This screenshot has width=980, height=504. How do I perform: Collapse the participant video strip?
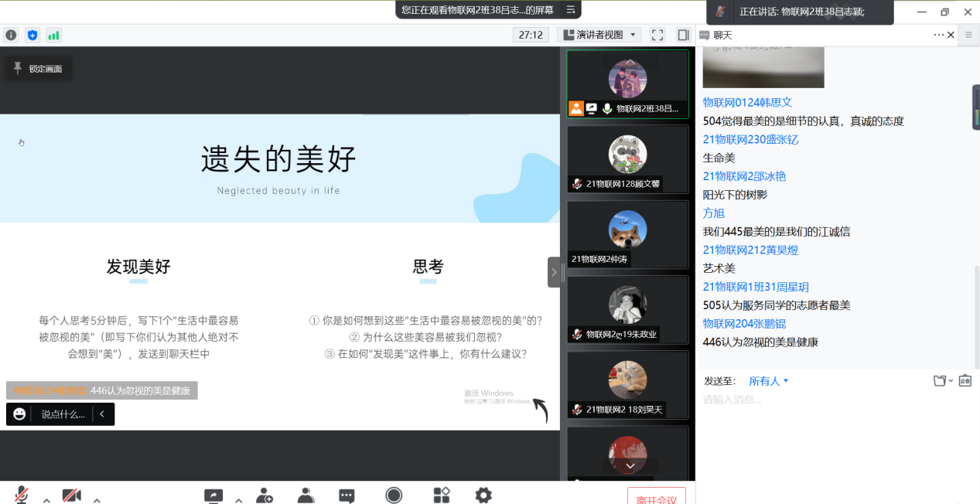pyautogui.click(x=554, y=272)
